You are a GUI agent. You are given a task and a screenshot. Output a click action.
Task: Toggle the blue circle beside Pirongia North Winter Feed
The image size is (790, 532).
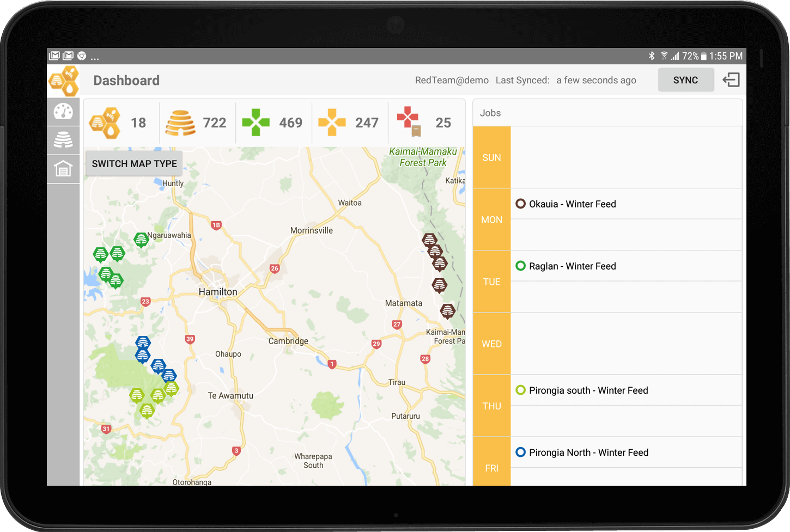[x=520, y=452]
